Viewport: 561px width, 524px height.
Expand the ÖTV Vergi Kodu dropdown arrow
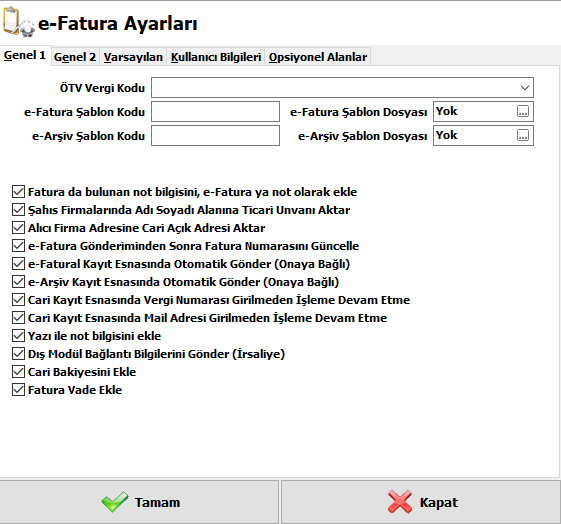(525, 88)
